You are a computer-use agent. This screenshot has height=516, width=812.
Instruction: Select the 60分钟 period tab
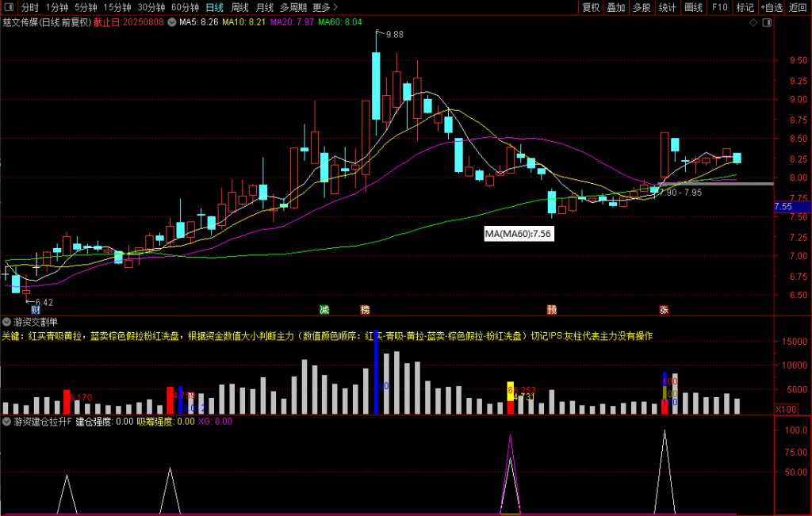[x=186, y=7]
